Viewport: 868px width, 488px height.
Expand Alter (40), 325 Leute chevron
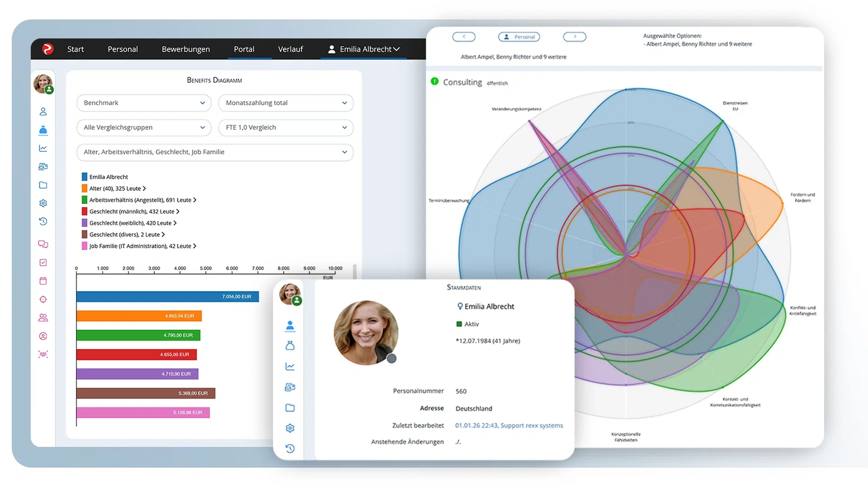coord(144,188)
